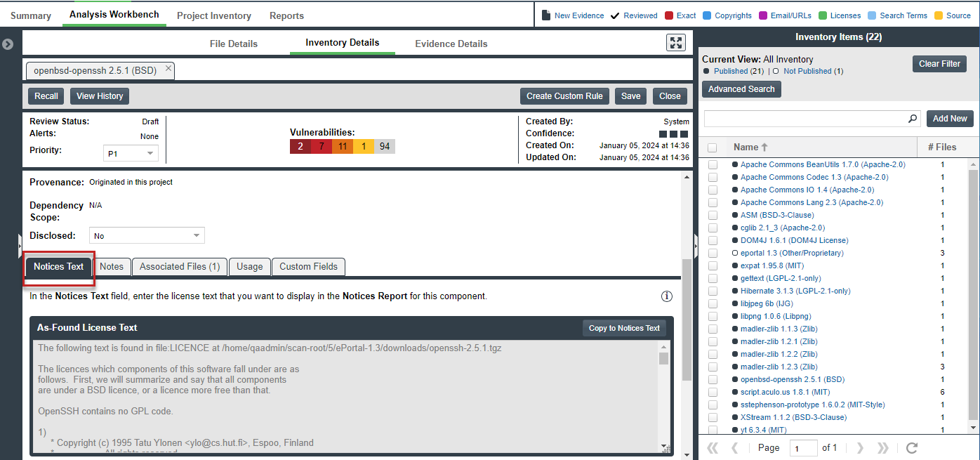The width and height of the screenshot is (980, 460).
Task: Close the openbsd-openssh 2.5.1 tab
Action: (x=168, y=69)
